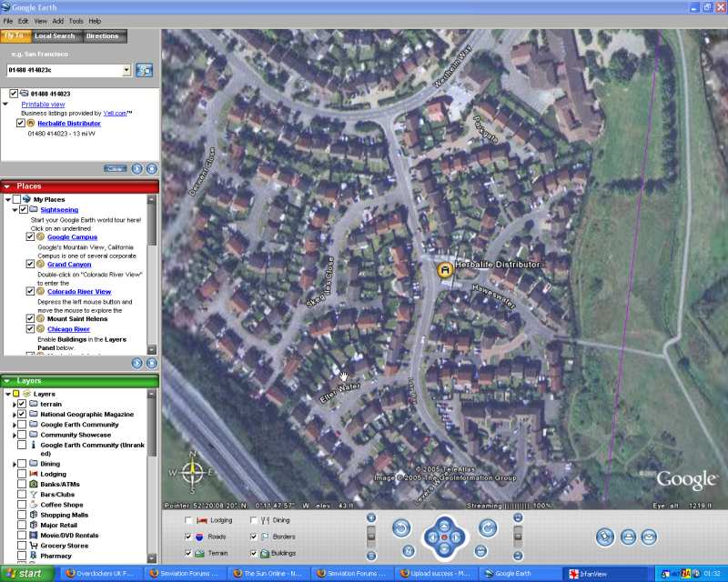Click the Clear button under search results
The width and height of the screenshot is (728, 582).
(116, 168)
